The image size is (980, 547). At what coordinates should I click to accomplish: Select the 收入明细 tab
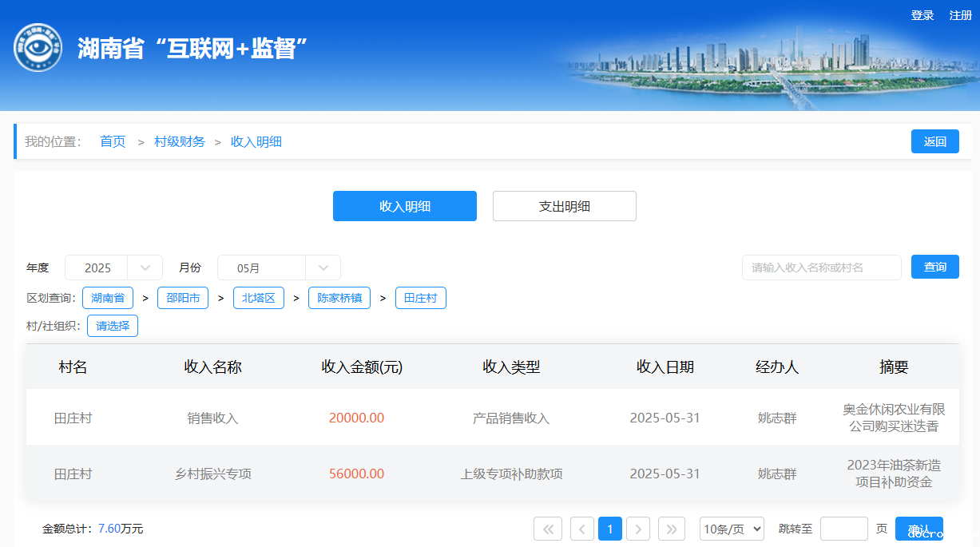pyautogui.click(x=404, y=206)
